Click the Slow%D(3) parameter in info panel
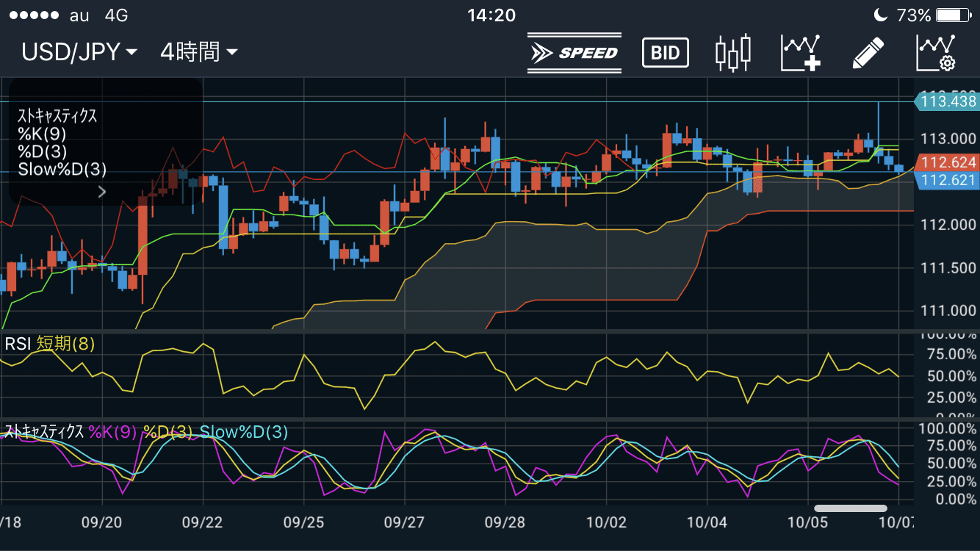This screenshot has width=980, height=551. (x=62, y=170)
